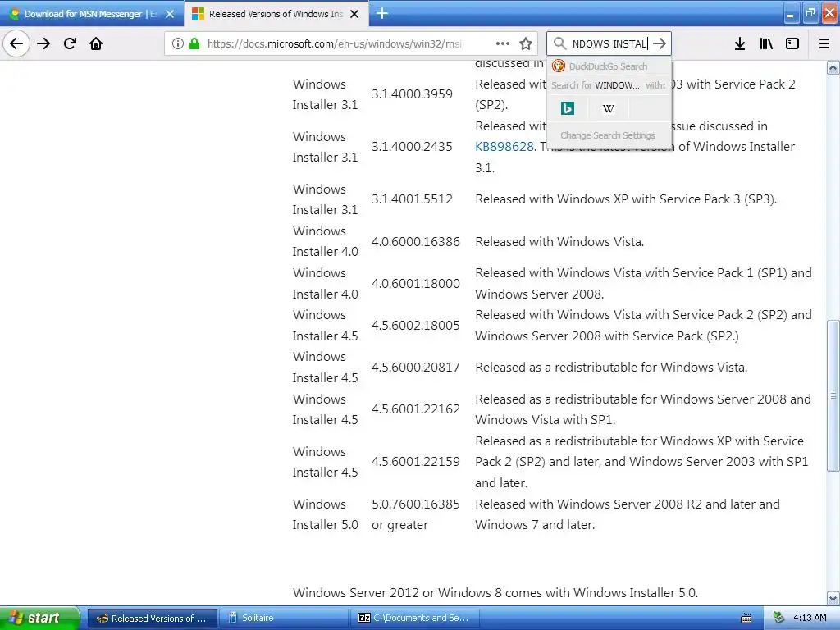Minimize the Firefox window
840x630 pixels.
tap(791, 13)
